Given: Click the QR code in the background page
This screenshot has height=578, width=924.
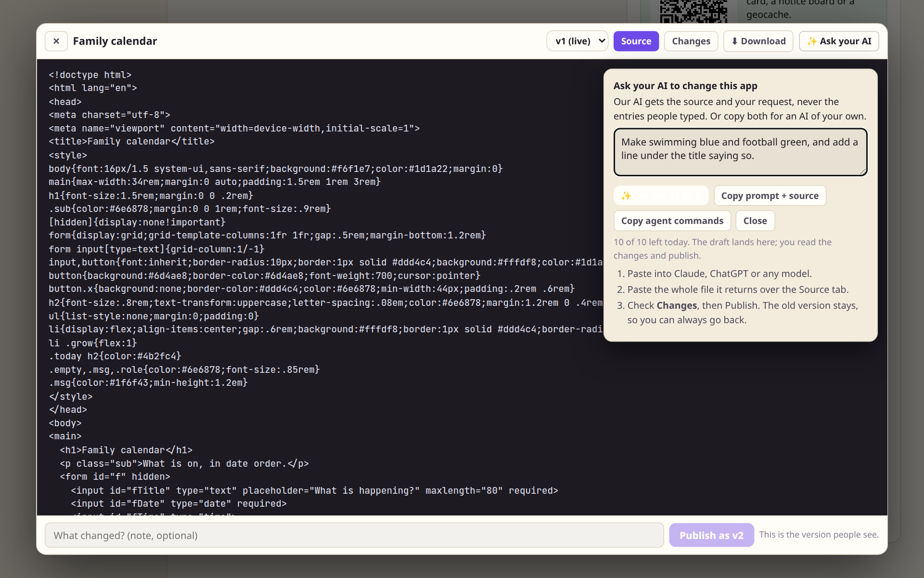Looking at the screenshot, I should point(693,12).
